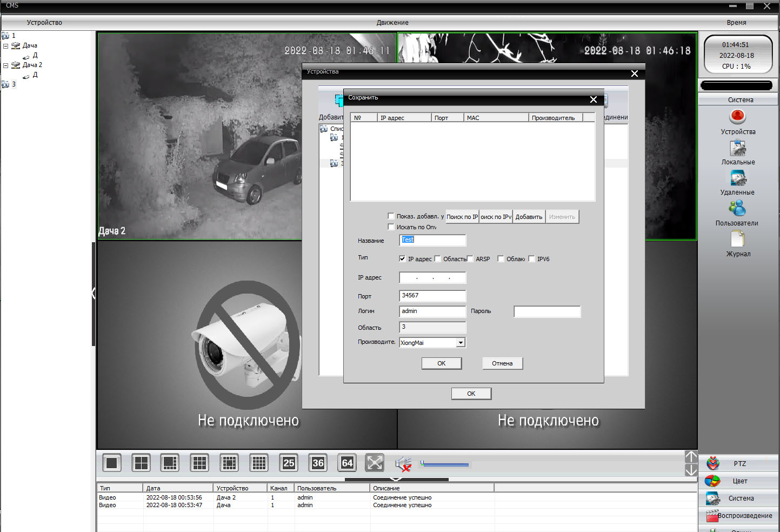Open the Локальные settings icon

(737, 148)
